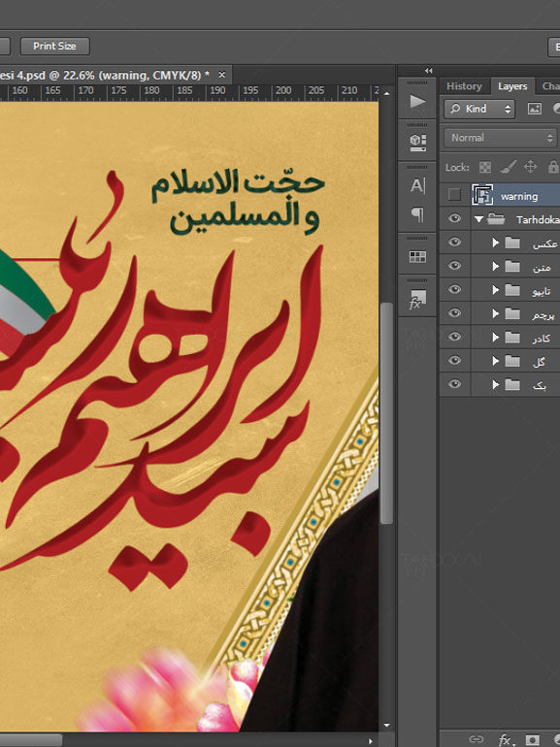The image size is (560, 747).
Task: Hide the گل group
Action: pyautogui.click(x=454, y=360)
